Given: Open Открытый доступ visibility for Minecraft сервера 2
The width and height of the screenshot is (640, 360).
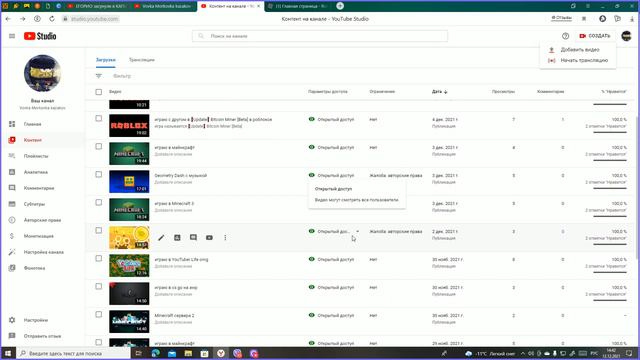Looking at the screenshot, I should (x=331, y=316).
